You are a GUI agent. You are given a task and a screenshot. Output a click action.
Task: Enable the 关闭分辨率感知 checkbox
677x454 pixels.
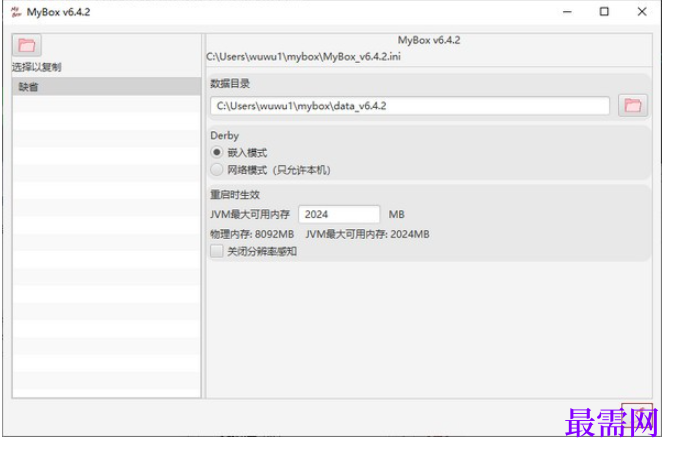coord(216,251)
